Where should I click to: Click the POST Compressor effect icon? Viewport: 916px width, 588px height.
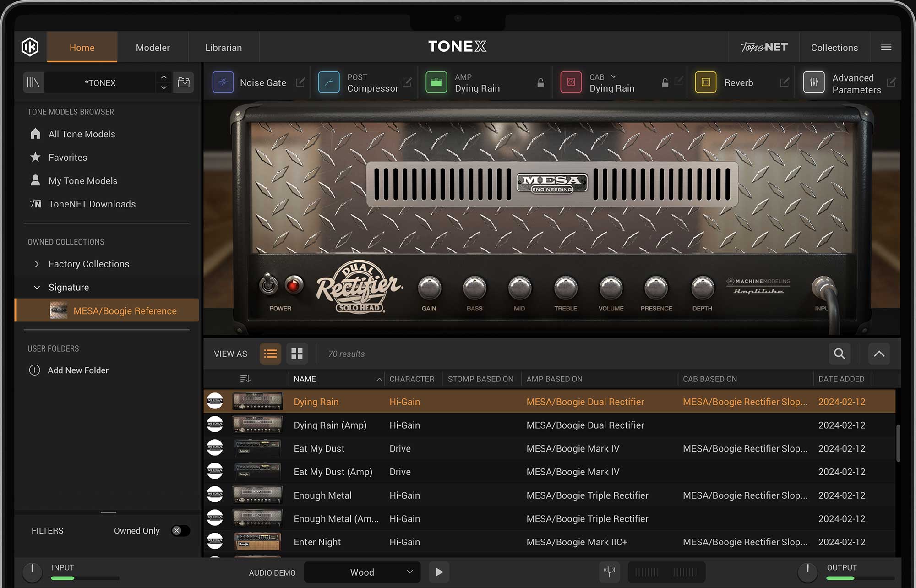[x=329, y=82]
